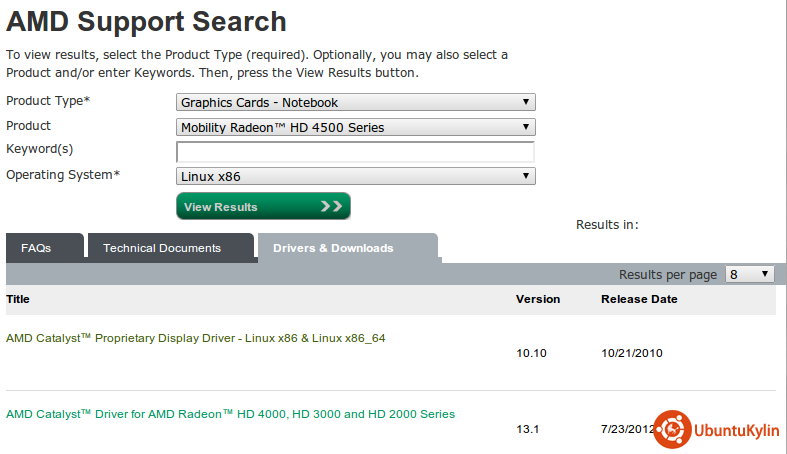Viewport: 787px width, 454px height.
Task: Click the Title column header
Action: (x=18, y=299)
